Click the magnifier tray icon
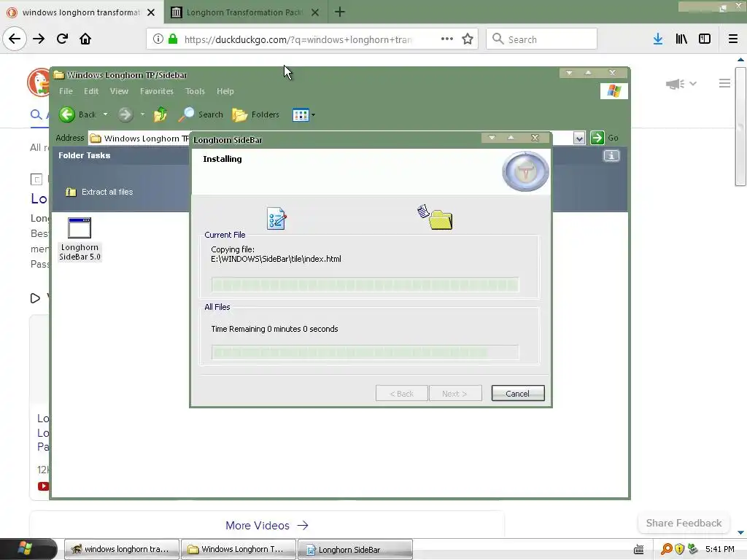The image size is (747, 560). [x=667, y=549]
